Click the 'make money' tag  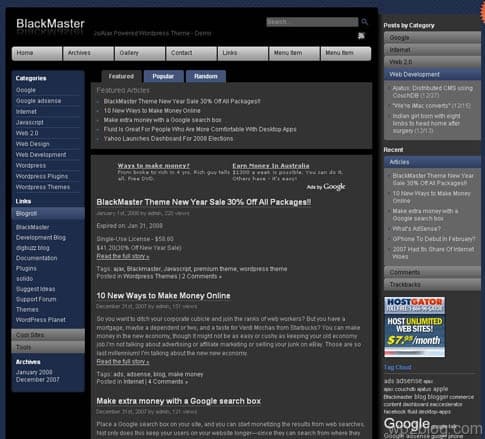(x=186, y=374)
